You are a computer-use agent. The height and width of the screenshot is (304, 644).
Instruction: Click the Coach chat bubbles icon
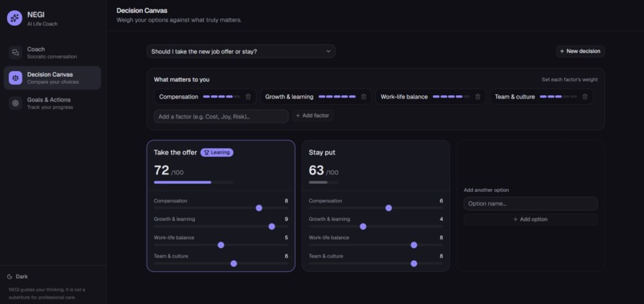tap(16, 53)
